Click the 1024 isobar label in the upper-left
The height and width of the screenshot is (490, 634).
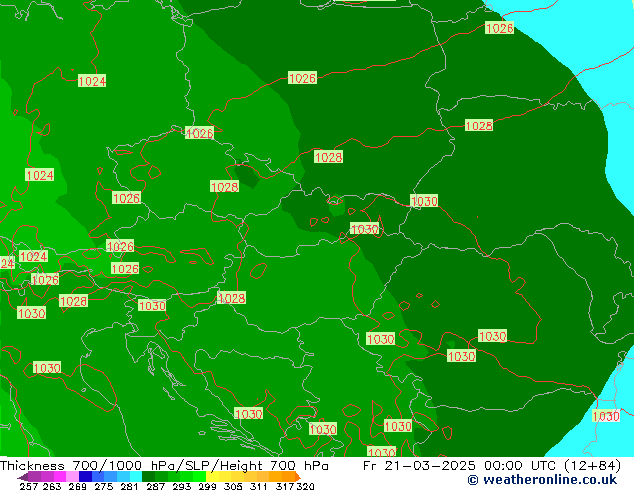[x=92, y=81]
